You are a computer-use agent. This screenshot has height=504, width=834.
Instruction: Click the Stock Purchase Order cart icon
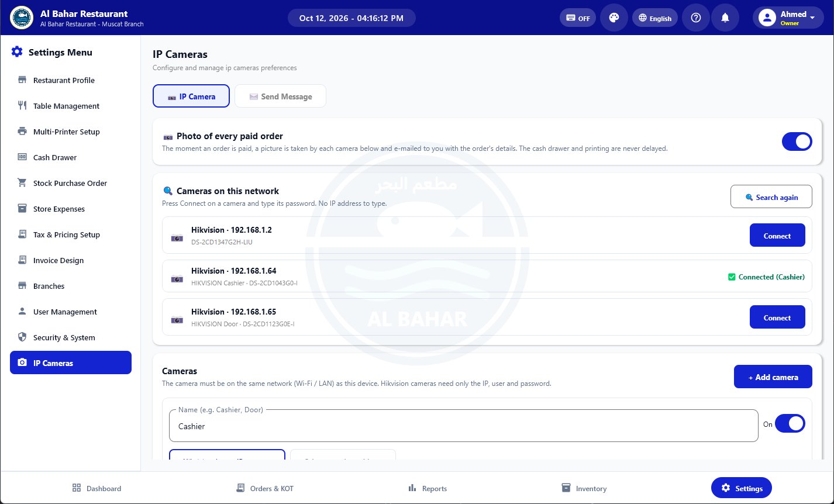(x=22, y=183)
